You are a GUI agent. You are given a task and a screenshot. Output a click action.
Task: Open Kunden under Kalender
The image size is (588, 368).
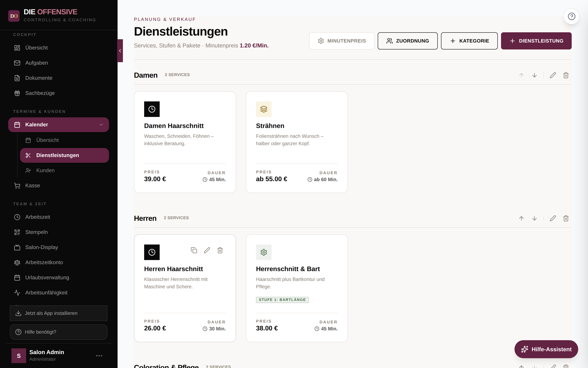[x=64, y=170]
